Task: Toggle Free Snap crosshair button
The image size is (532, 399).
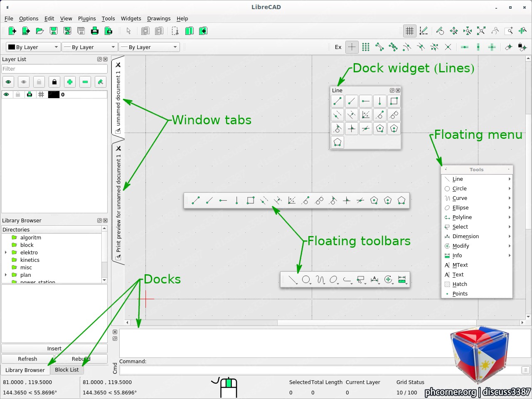Action: (x=352, y=47)
